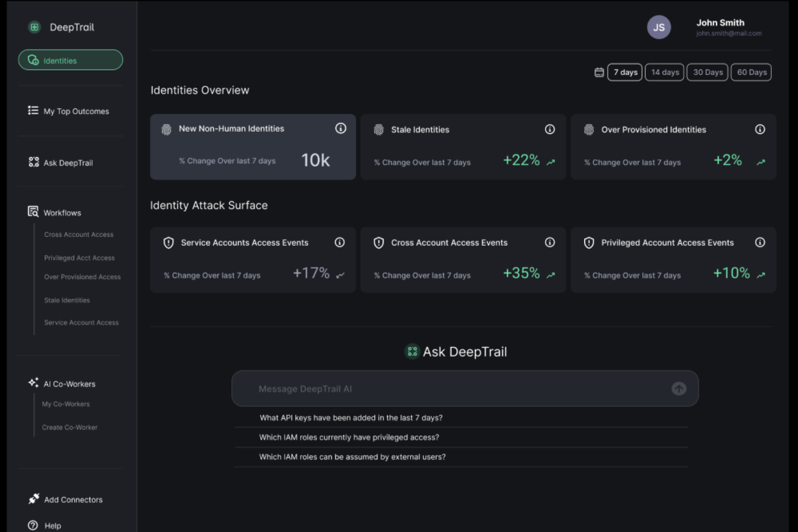Click the calendar icon beside day filters
The width and height of the screenshot is (798, 532).
599,73
